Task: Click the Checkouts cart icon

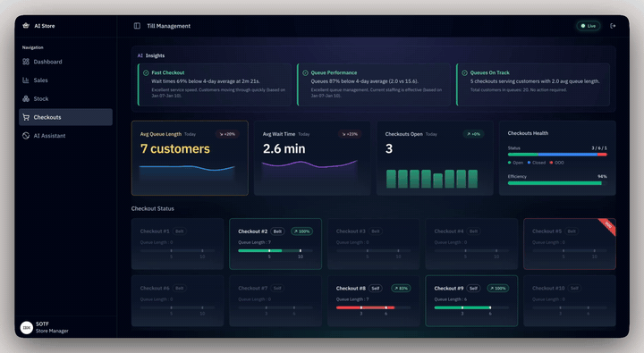Action: point(26,117)
